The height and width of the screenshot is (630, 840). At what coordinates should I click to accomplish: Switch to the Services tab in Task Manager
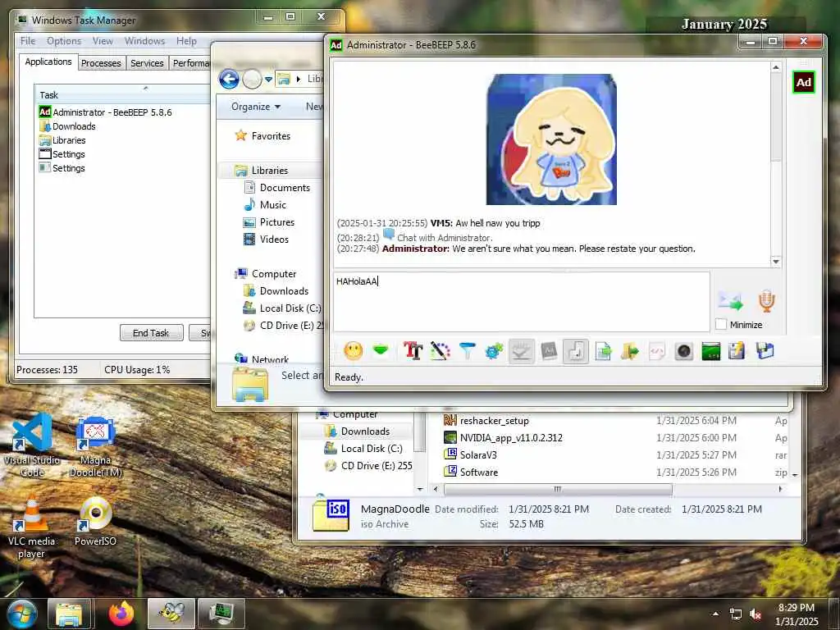coord(147,63)
